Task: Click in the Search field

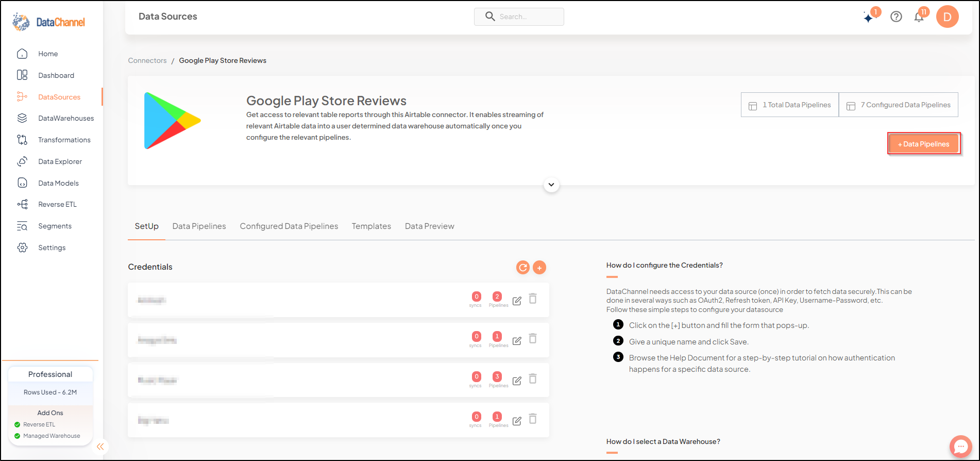Action: (519, 17)
